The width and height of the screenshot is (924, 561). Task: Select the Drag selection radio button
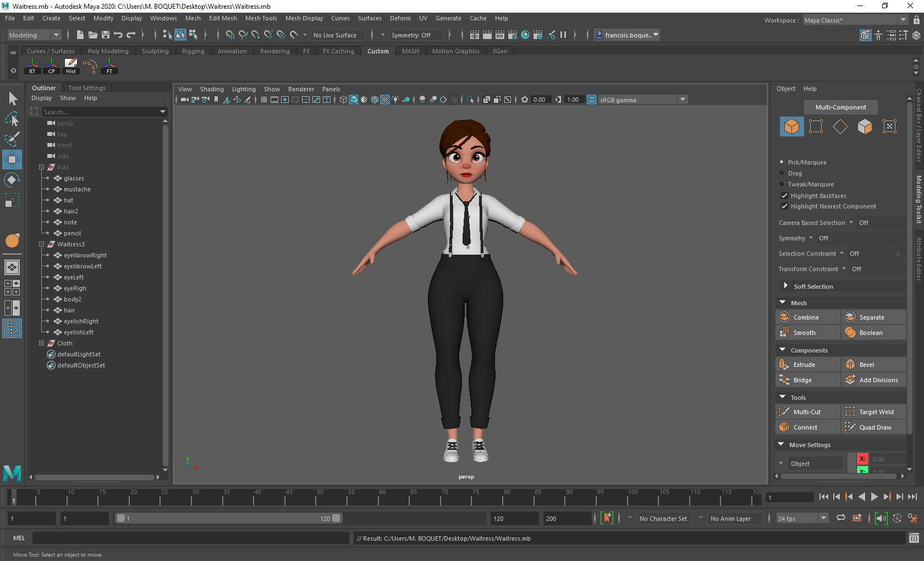point(781,173)
